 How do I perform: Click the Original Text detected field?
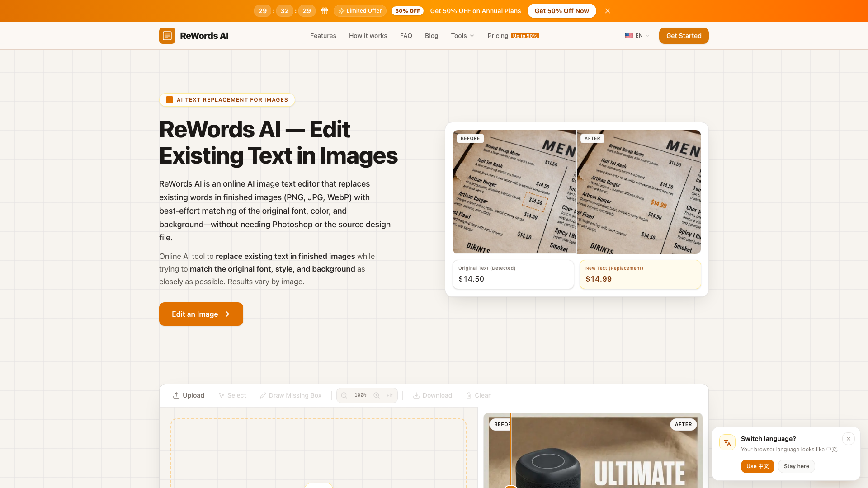(513, 274)
